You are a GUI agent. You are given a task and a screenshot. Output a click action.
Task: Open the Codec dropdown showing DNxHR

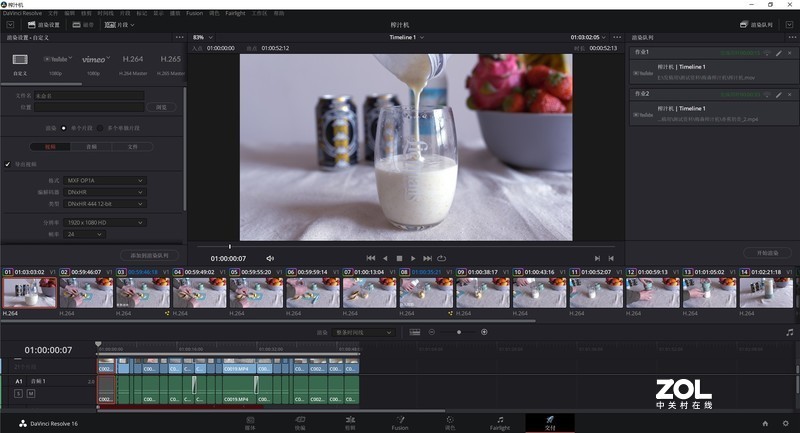click(x=105, y=192)
